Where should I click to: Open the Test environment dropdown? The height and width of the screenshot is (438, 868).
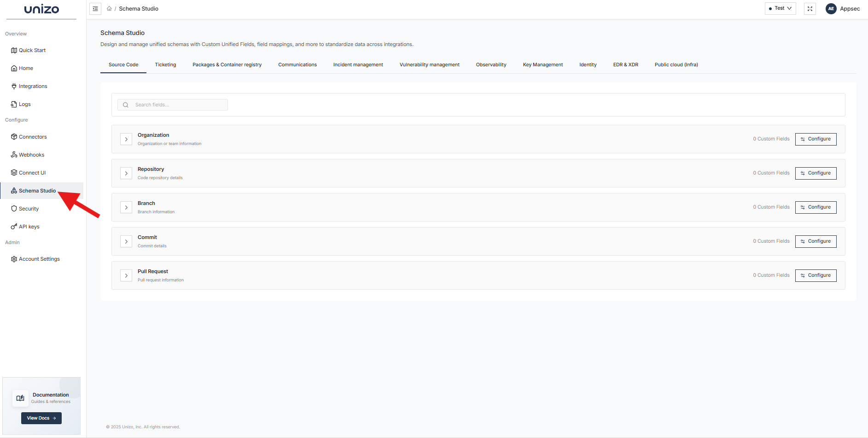[x=780, y=8]
